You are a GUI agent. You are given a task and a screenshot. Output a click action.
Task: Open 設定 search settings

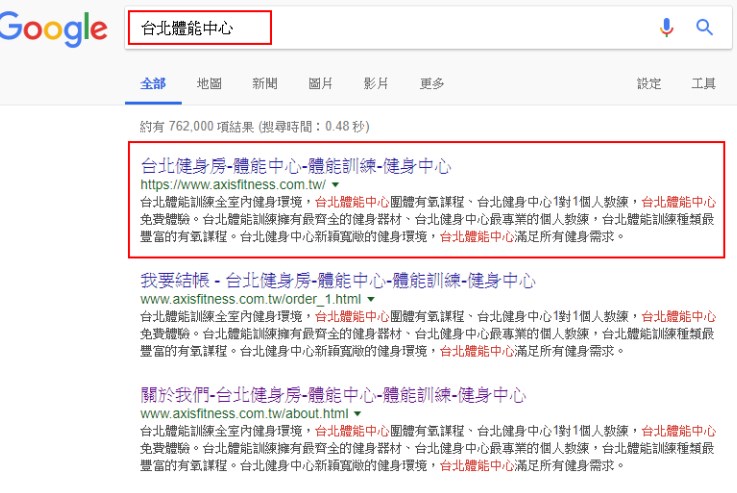(x=649, y=84)
